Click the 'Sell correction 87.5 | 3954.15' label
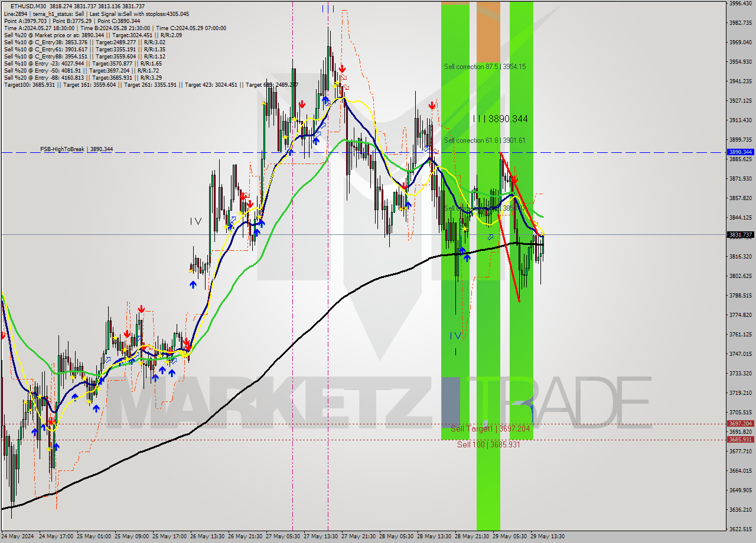Image resolution: width=756 pixels, height=543 pixels. (485, 67)
